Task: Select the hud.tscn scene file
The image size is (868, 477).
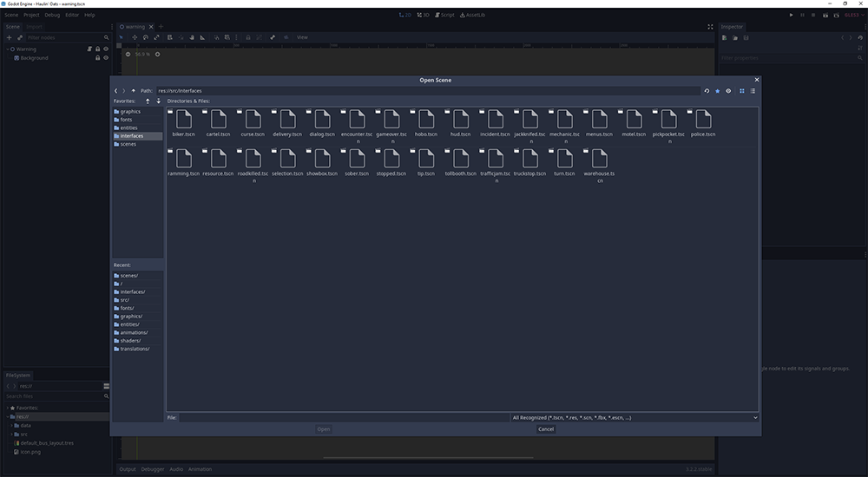Action: coord(460,124)
